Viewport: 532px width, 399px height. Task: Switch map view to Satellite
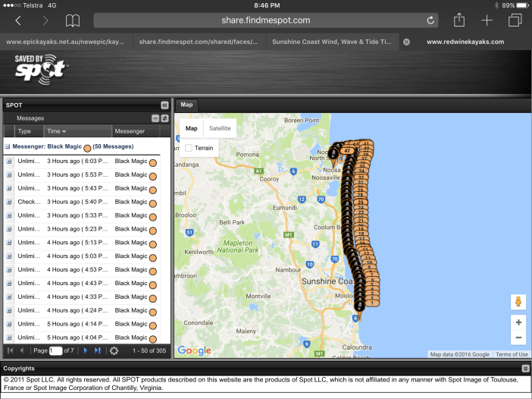coord(220,128)
